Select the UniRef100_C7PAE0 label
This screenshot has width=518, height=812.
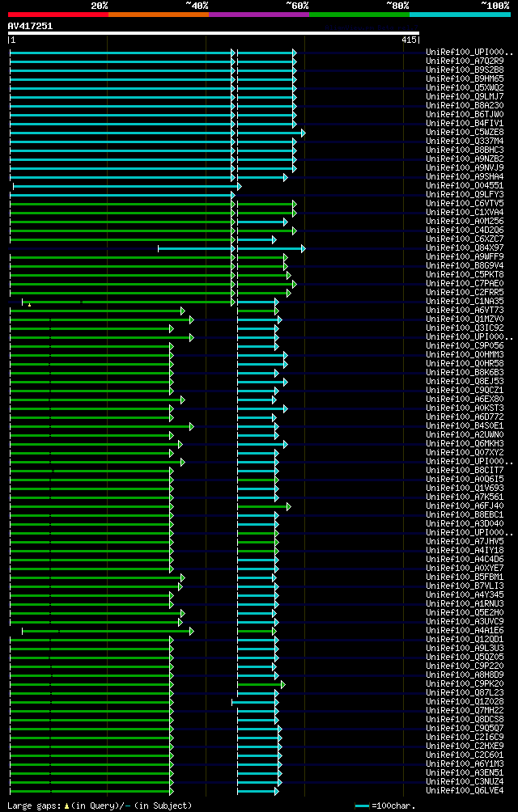465,283
